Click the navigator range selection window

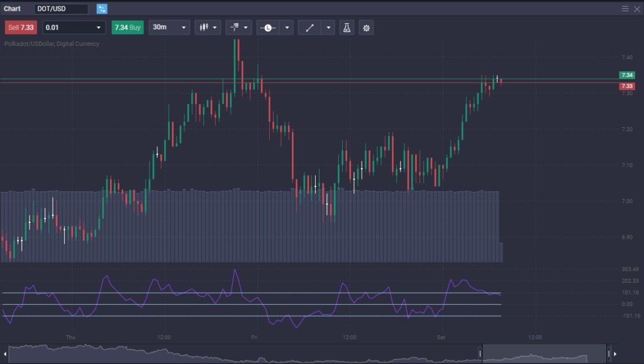544,354
